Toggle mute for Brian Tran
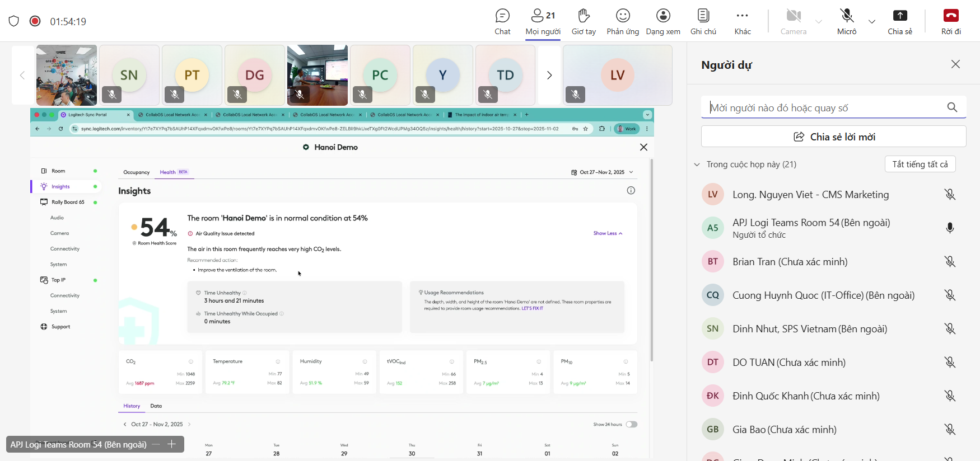980x461 pixels. [x=950, y=262]
